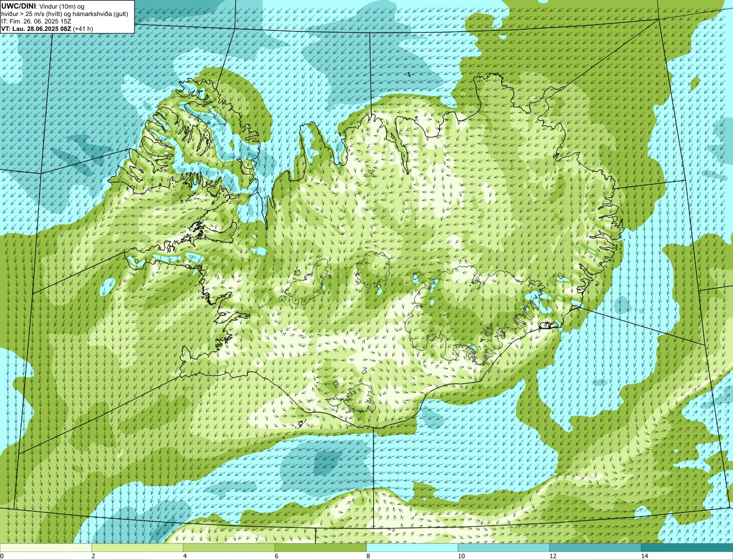Select the 0–2 pale yellow legend swatch
The image size is (733, 560).
46,547
